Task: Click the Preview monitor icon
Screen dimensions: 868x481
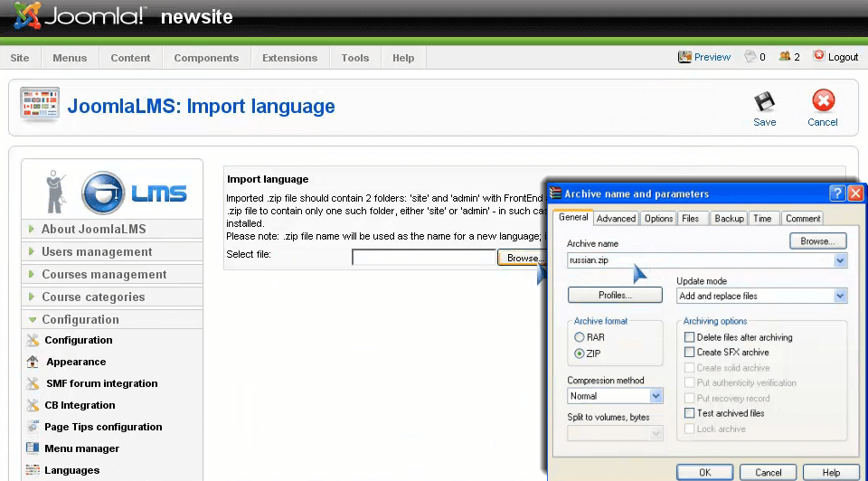Action: 684,56
